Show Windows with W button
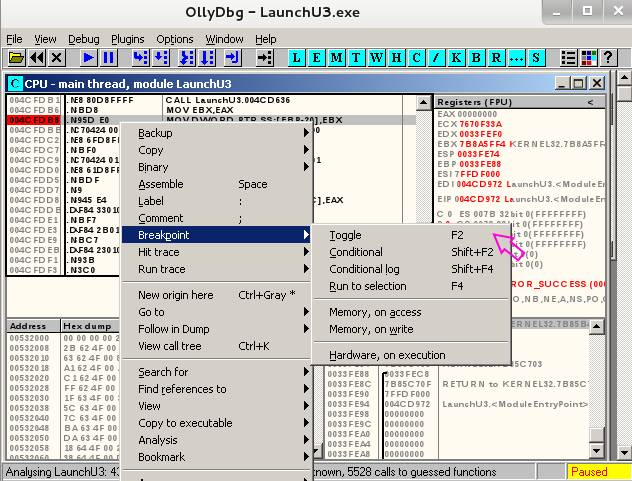The width and height of the screenshot is (632, 481). pos(376,58)
